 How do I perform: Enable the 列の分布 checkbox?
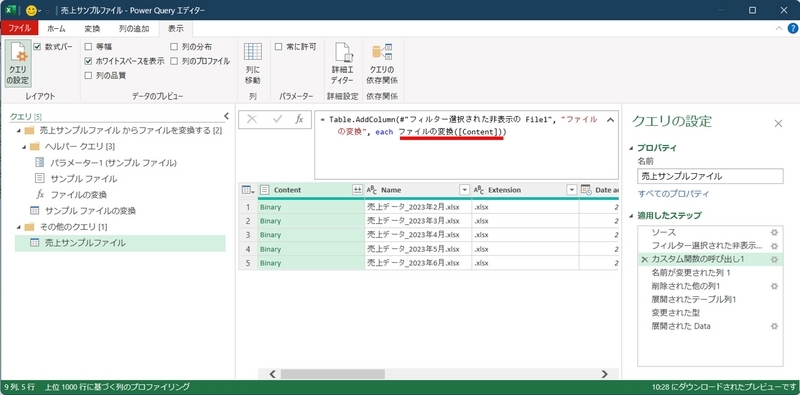(174, 46)
